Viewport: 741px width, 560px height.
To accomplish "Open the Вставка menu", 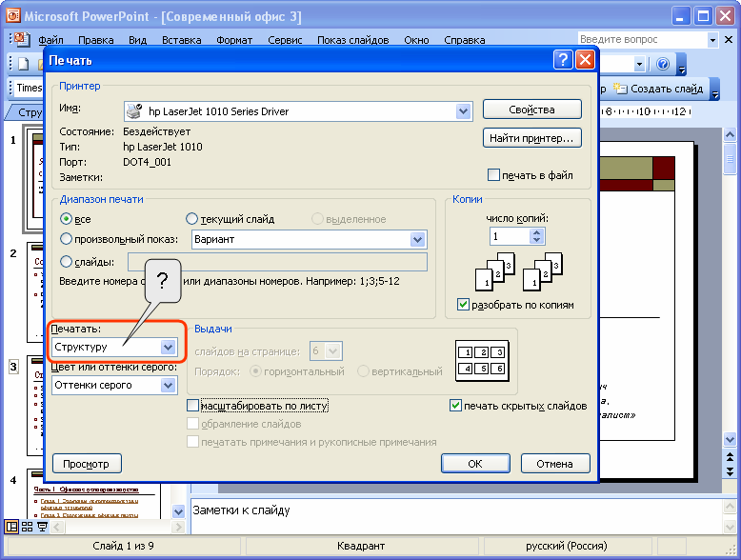I will click(x=182, y=40).
